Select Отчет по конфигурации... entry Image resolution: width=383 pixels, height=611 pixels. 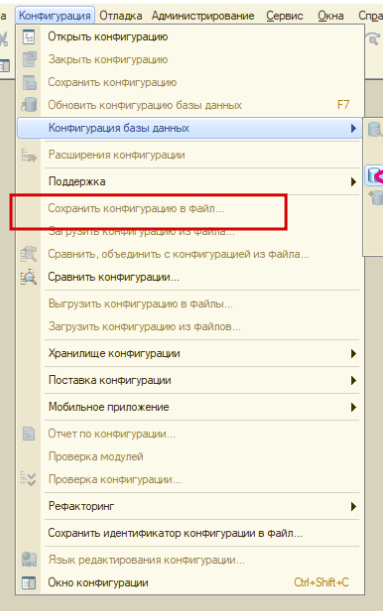tap(190, 434)
